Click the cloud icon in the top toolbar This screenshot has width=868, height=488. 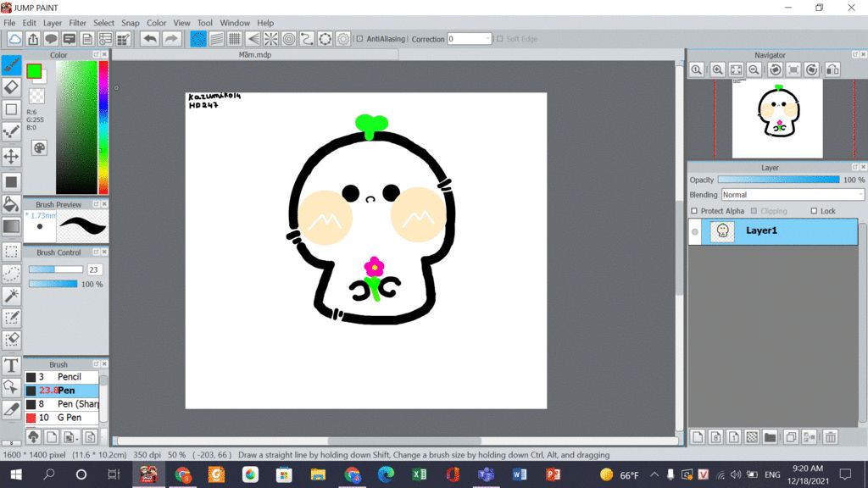(x=15, y=39)
